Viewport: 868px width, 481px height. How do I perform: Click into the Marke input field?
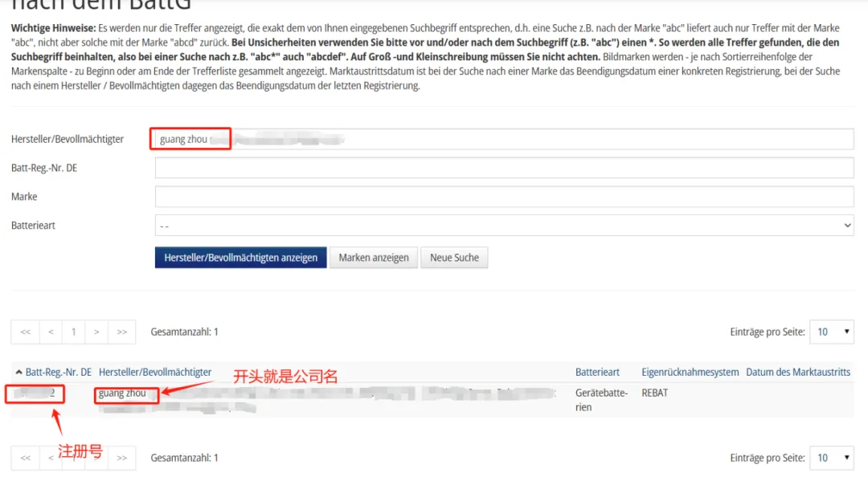pyautogui.click(x=504, y=196)
